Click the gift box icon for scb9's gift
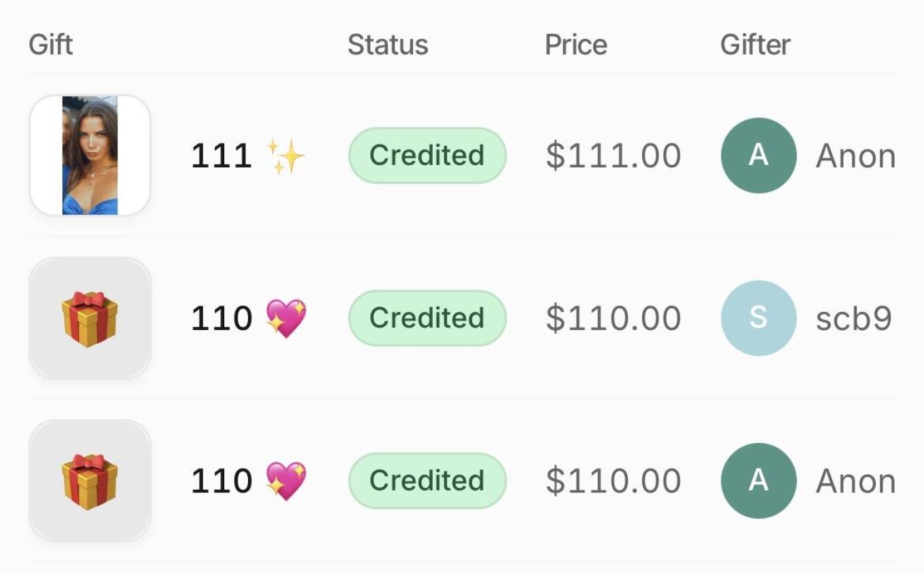 [90, 318]
